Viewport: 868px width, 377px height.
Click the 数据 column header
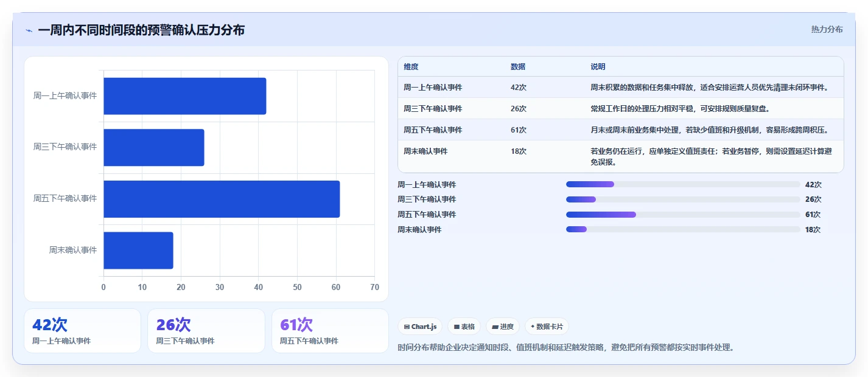click(518, 67)
